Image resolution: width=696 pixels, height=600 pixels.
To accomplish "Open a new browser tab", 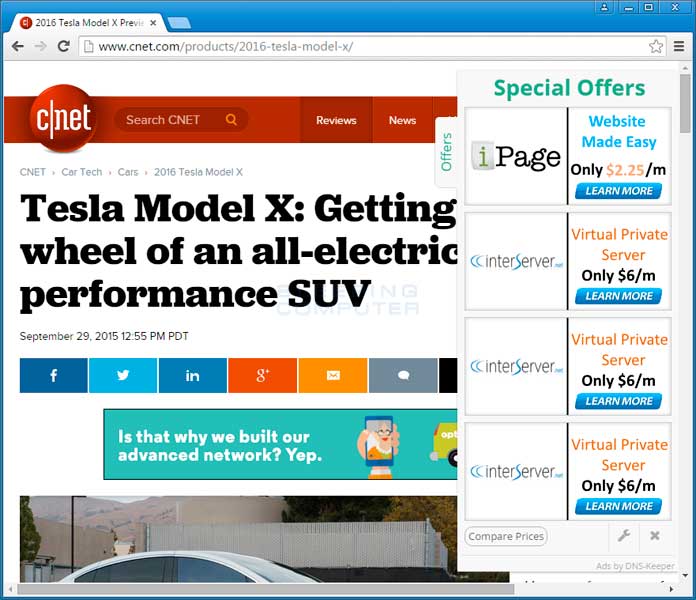I will (179, 23).
